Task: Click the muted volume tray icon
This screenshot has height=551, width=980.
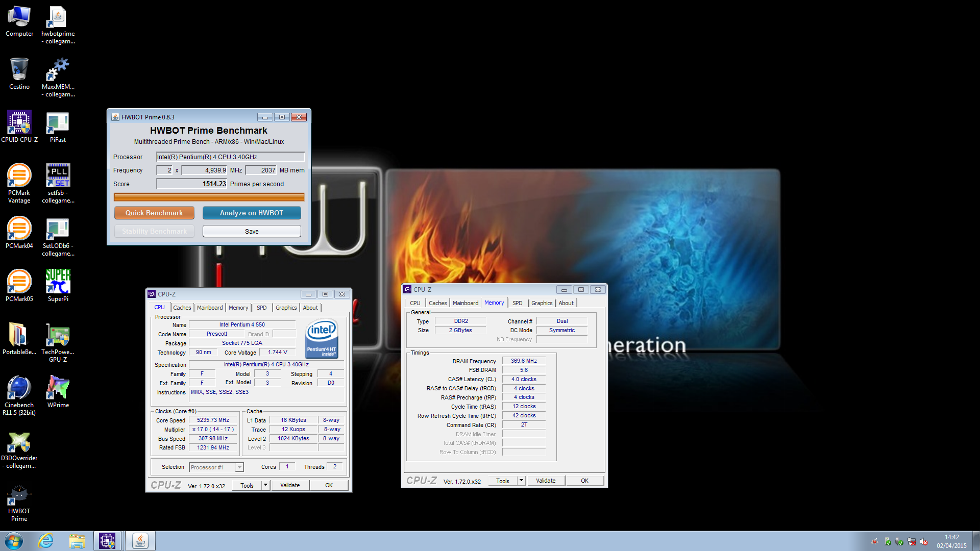Action: (x=924, y=542)
